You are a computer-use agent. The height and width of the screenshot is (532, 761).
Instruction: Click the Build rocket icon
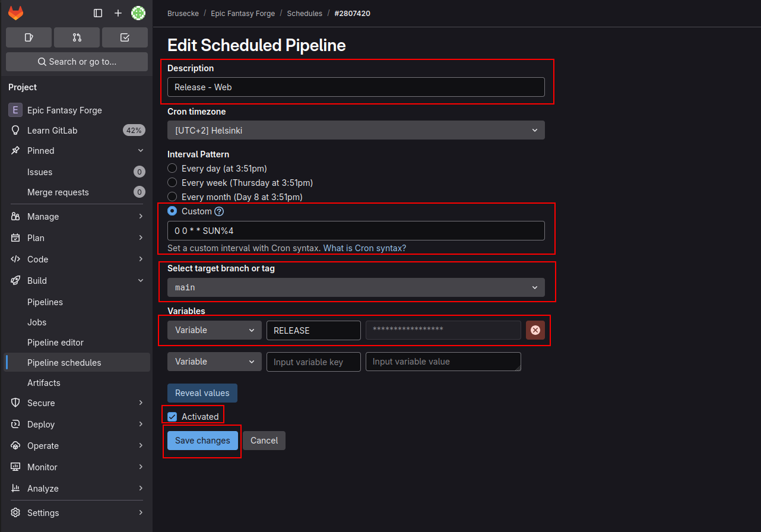(15, 281)
